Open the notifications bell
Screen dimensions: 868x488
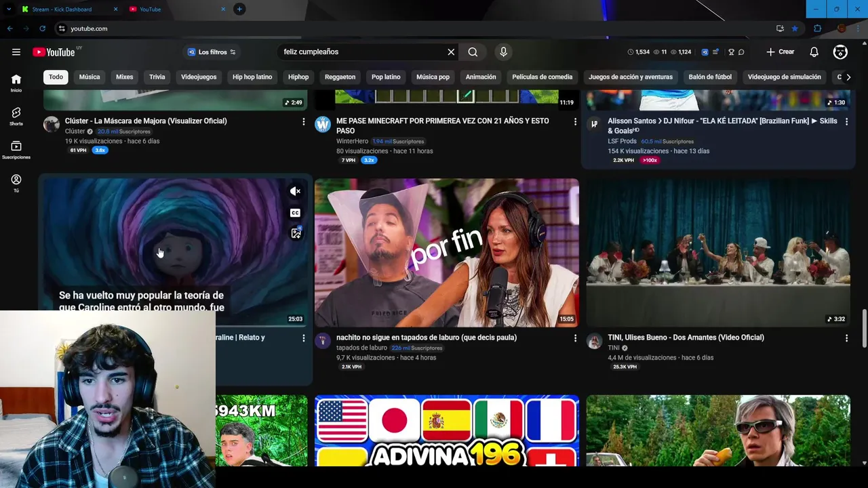814,52
